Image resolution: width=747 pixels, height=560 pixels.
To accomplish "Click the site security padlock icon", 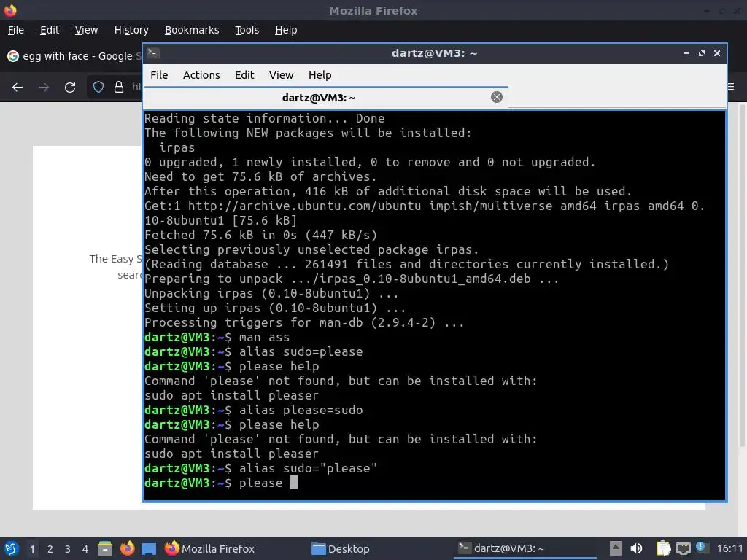I will (119, 87).
